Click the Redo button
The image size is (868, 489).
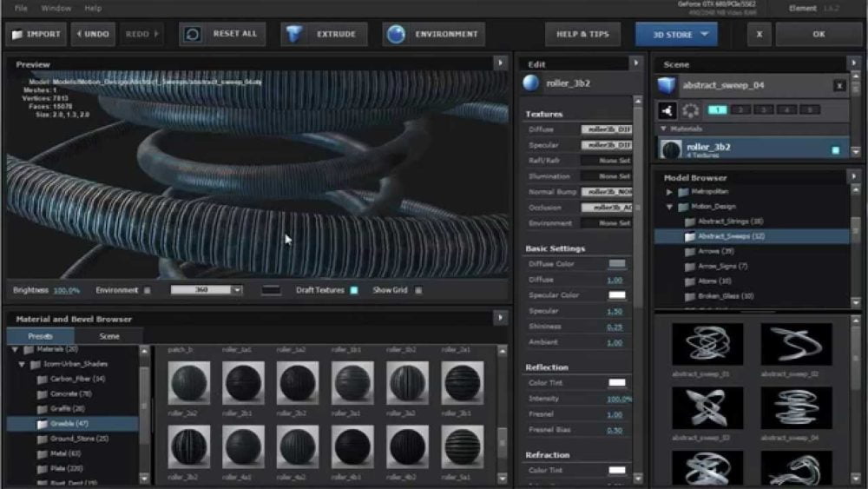point(141,35)
